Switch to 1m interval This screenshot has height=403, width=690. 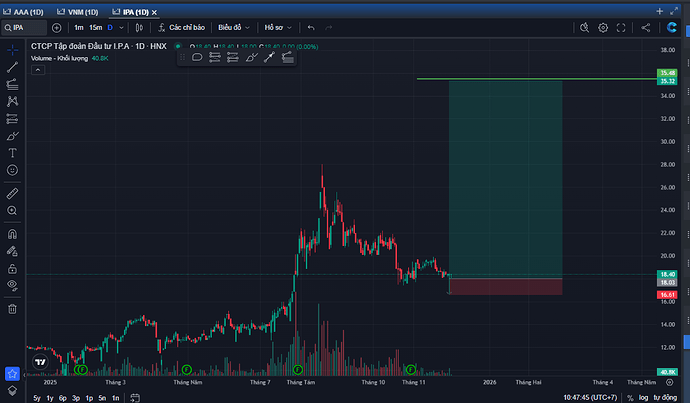pos(79,28)
